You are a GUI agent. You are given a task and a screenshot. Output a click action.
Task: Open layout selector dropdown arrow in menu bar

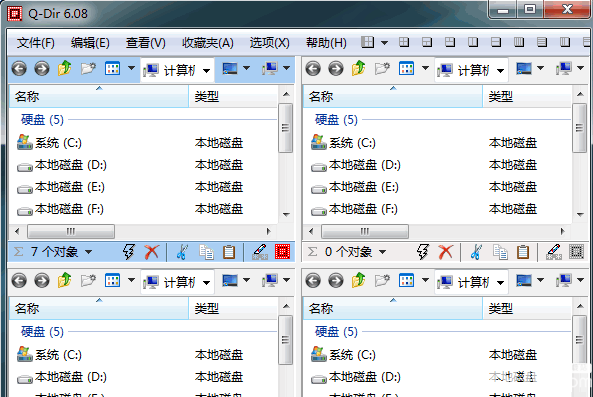pos(384,43)
